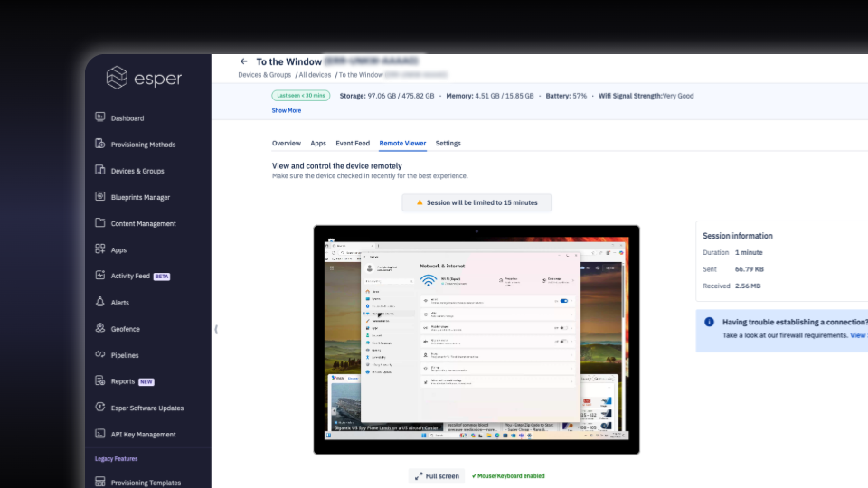This screenshot has height=488, width=868.
Task: Click the Full screen button
Action: 437,476
